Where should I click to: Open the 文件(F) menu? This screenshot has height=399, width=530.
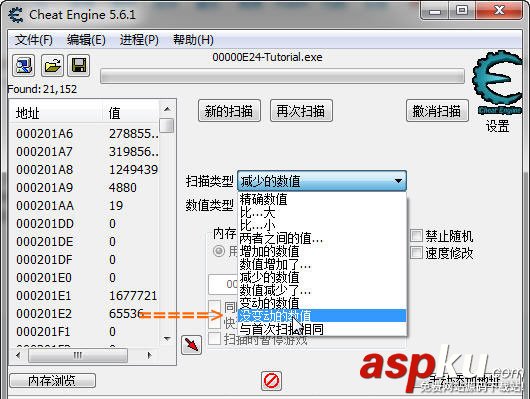point(33,40)
